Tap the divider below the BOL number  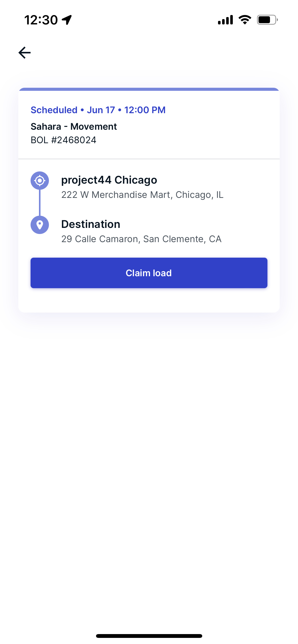coord(149,159)
